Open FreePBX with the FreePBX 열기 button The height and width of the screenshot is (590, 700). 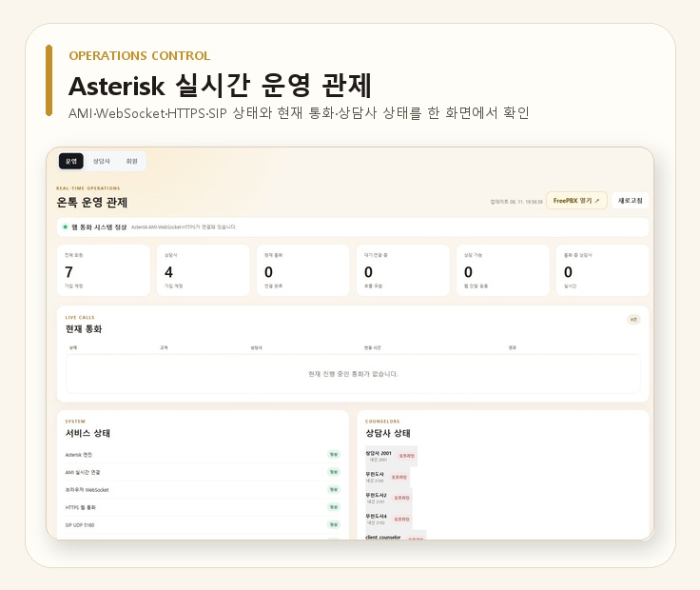click(576, 201)
